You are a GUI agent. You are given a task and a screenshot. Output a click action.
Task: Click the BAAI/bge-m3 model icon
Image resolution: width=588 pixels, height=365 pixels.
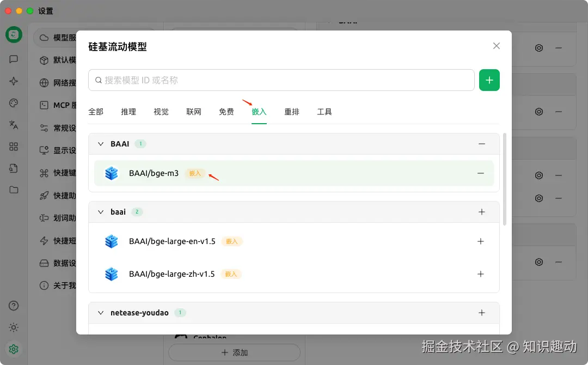click(x=112, y=173)
